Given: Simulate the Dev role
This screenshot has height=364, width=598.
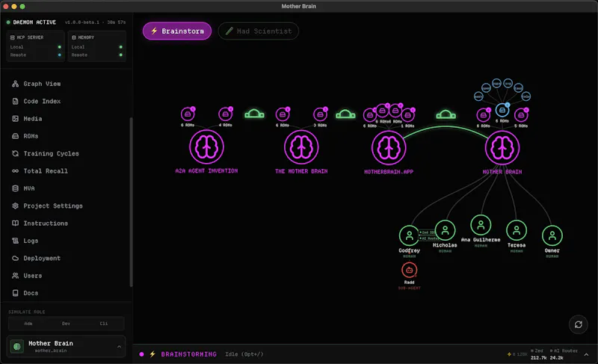Looking at the screenshot, I should tap(66, 324).
